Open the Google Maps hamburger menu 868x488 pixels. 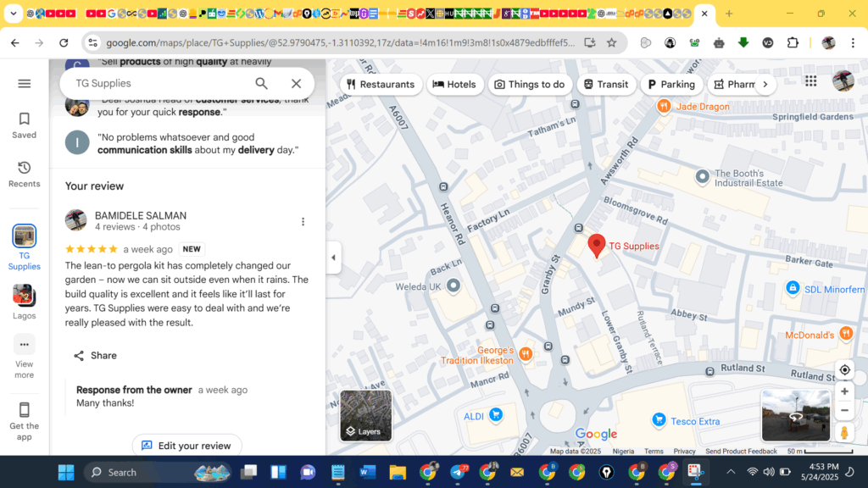pyautogui.click(x=25, y=83)
